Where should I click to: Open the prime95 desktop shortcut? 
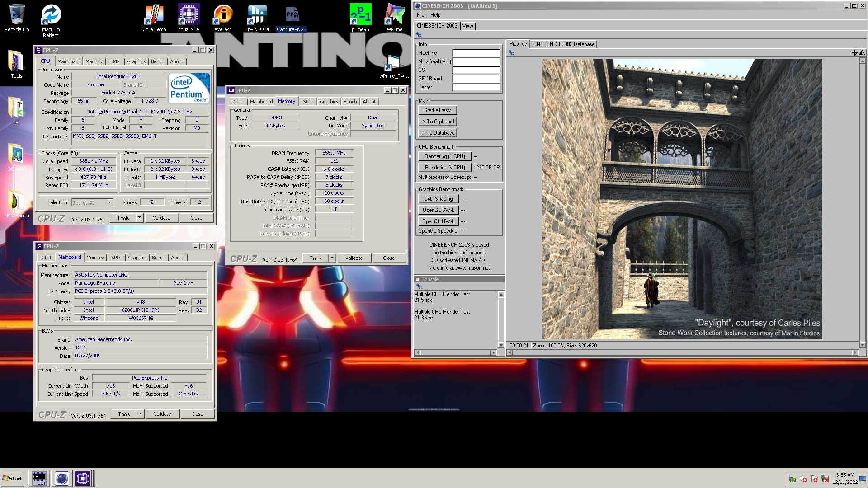point(360,18)
